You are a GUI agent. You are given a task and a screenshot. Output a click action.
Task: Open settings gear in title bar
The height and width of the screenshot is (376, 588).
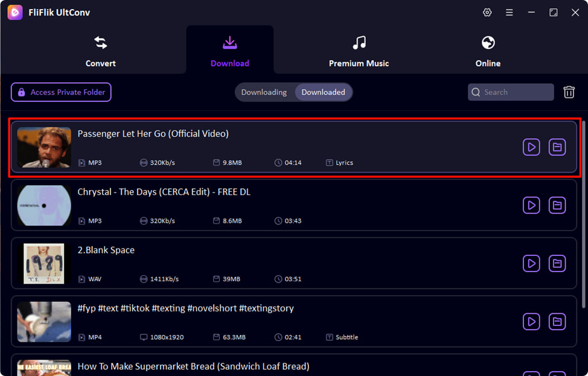[487, 13]
